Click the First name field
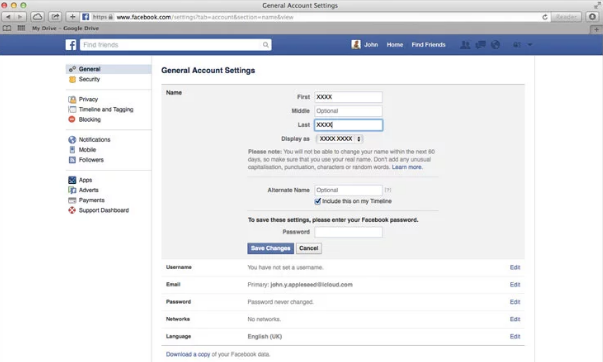This screenshot has height=362, width=603. tap(348, 97)
